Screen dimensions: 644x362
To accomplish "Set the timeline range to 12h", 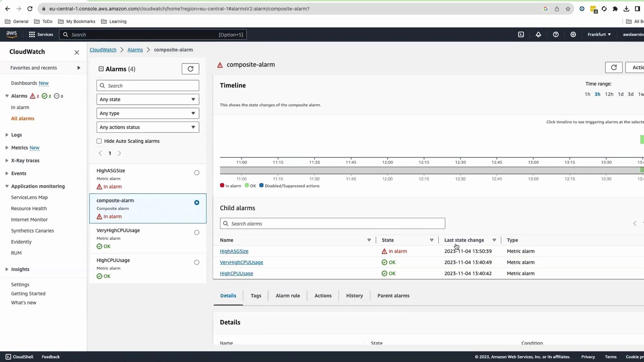I will 609,94.
